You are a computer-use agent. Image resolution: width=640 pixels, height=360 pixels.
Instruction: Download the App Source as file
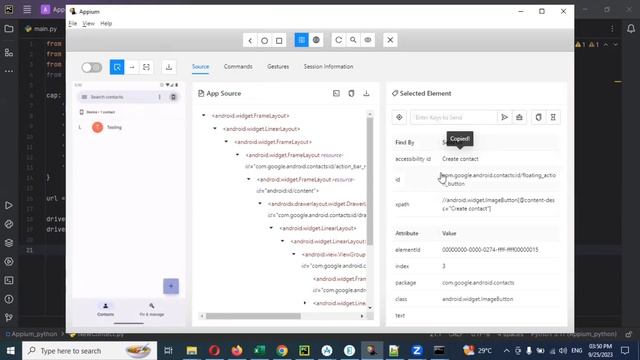click(x=366, y=93)
